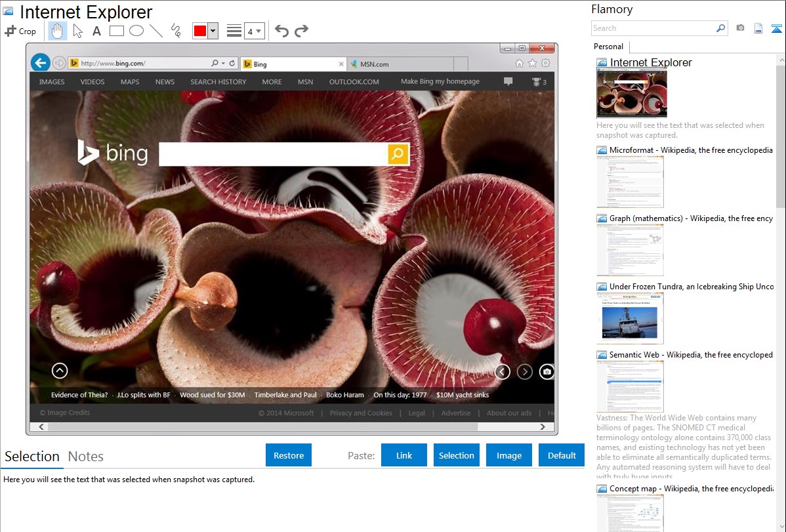Switch to the Notes tab
The image size is (786, 532).
pos(86,457)
